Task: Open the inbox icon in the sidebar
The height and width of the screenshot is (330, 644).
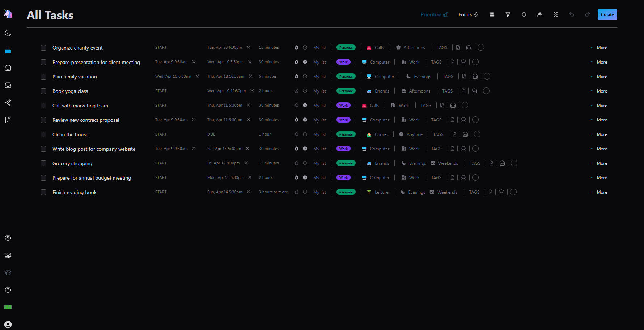Action: click(x=8, y=85)
